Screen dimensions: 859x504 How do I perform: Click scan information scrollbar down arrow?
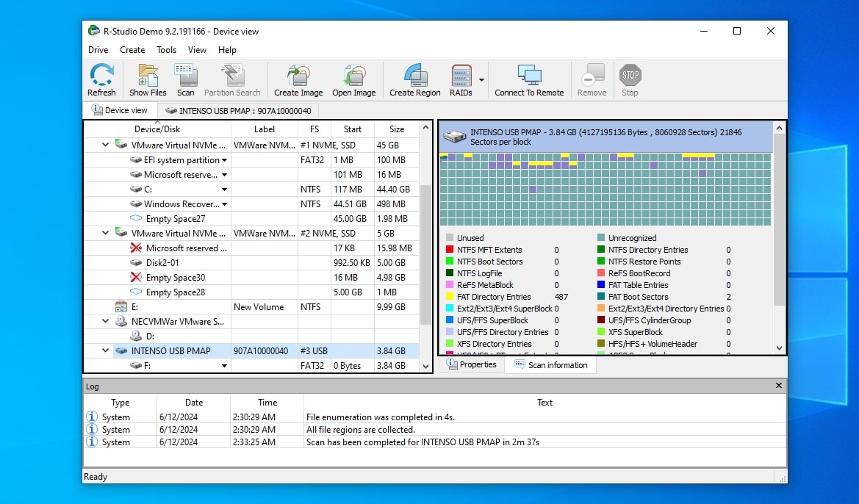pyautogui.click(x=779, y=348)
